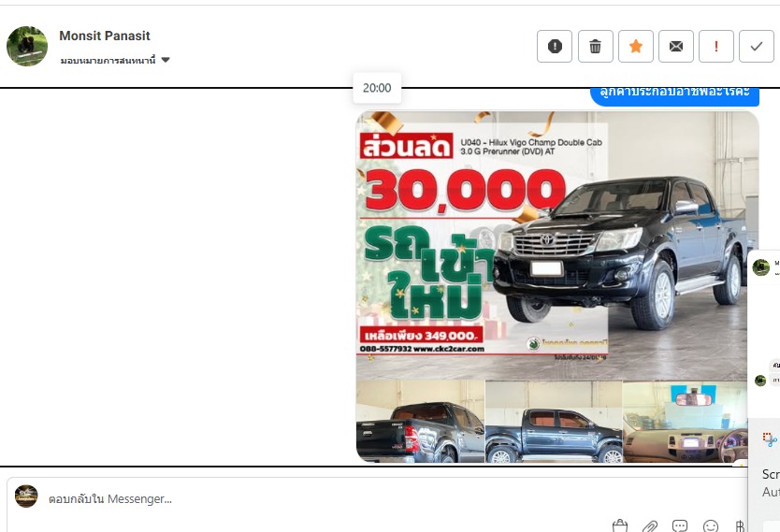
Task: Open saved replies speech bubble icon
Action: 680,526
